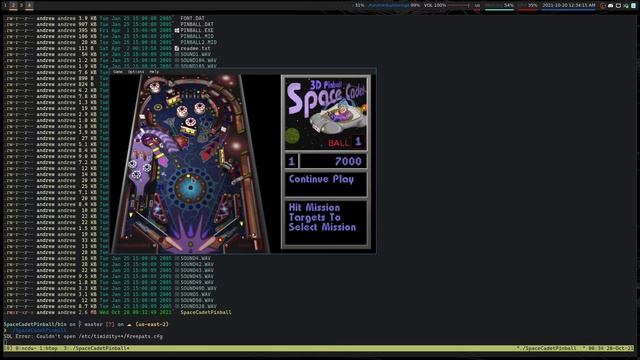Image resolution: width=640 pixels, height=360 pixels.
Task: Click the blue center wormhole on pinball table
Action: pyautogui.click(x=190, y=188)
